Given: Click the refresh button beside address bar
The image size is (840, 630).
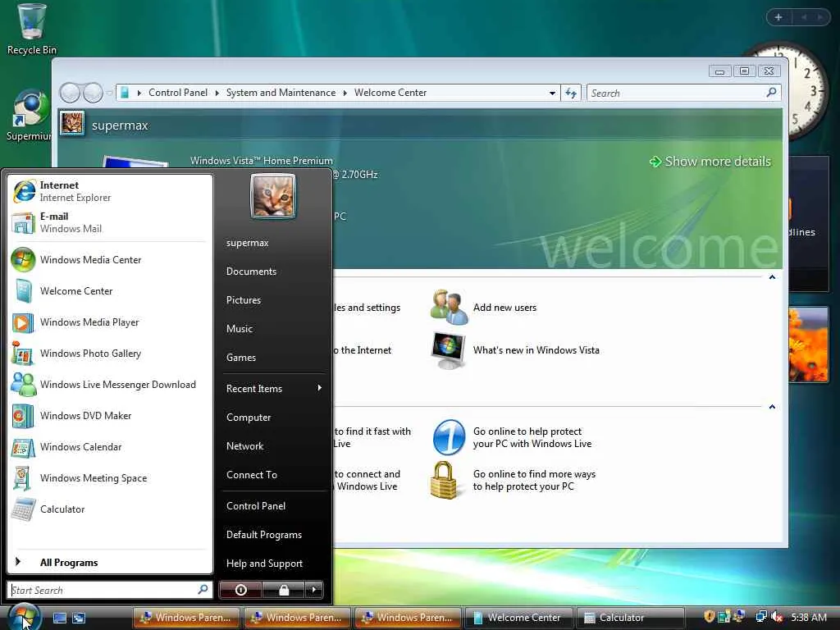Looking at the screenshot, I should (x=571, y=94).
